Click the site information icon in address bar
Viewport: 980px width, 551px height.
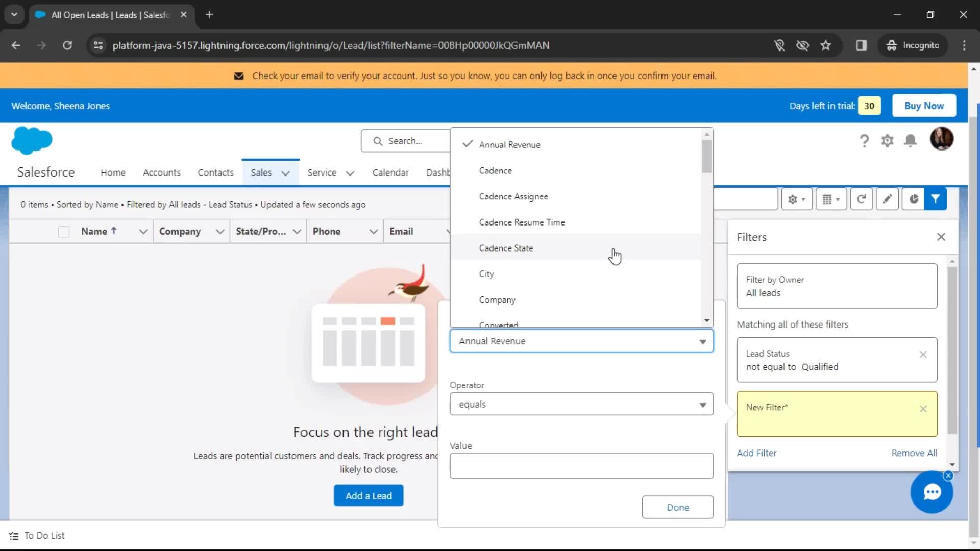98,45
